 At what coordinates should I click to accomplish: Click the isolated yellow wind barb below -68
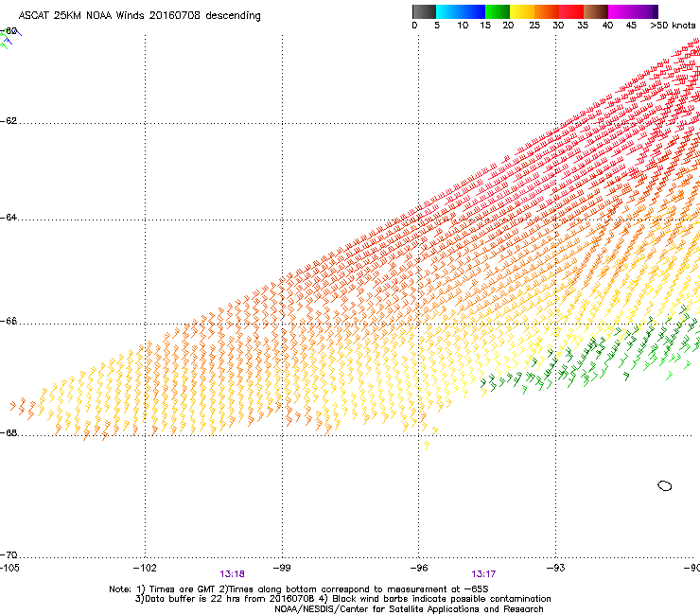pyautogui.click(x=427, y=446)
